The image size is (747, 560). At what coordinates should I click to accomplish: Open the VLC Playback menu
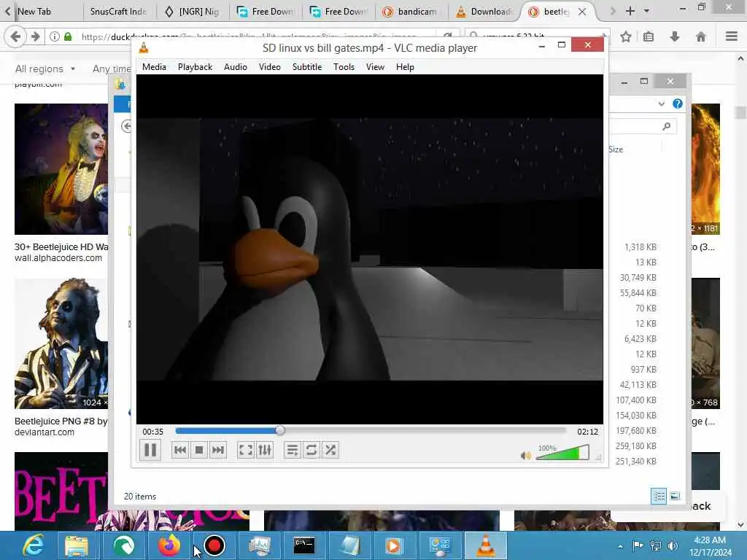[x=195, y=67]
